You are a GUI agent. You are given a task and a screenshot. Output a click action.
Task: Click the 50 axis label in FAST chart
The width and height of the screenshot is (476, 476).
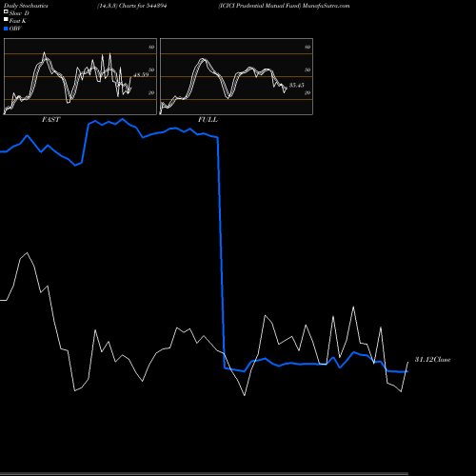151,69
